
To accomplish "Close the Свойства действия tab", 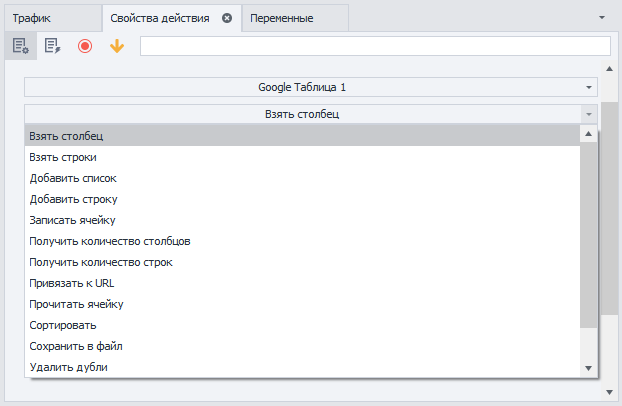I will coord(227,18).
